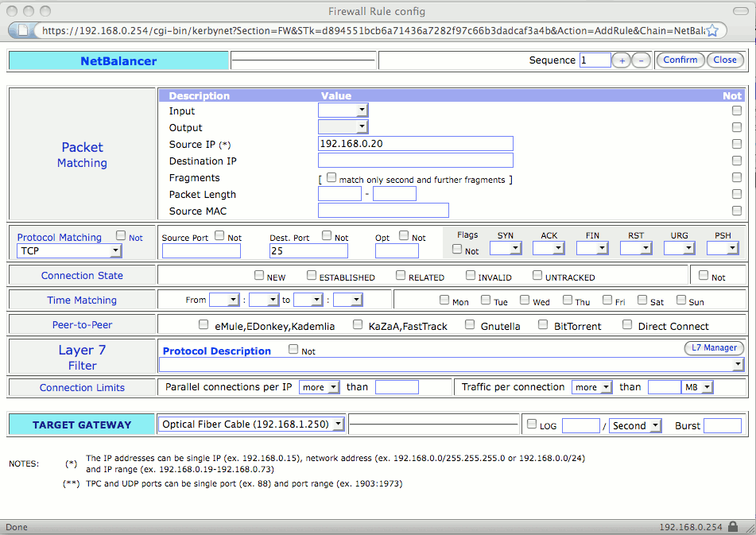
Task: Open the TCP protocol dropdown
Action: [x=69, y=250]
